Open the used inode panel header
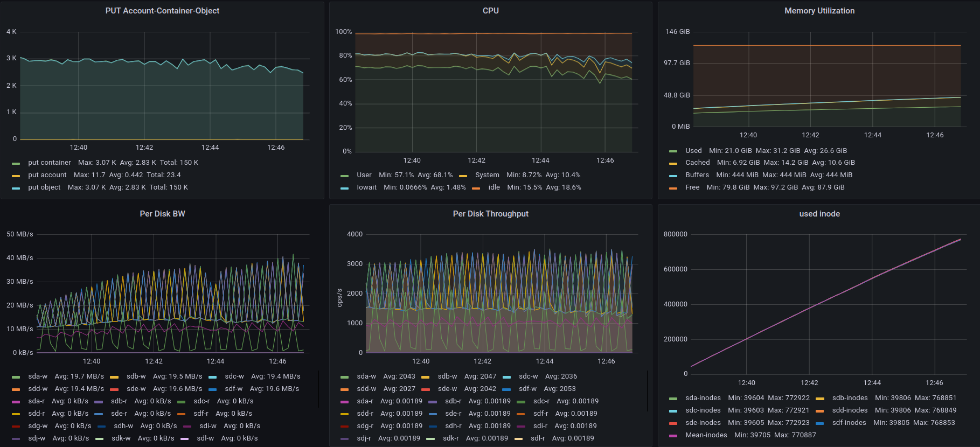The width and height of the screenshot is (980, 447). pos(819,214)
